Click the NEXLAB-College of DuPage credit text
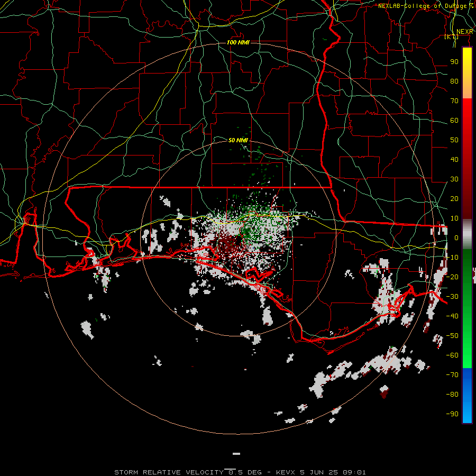476x476 pixels. (425, 6)
